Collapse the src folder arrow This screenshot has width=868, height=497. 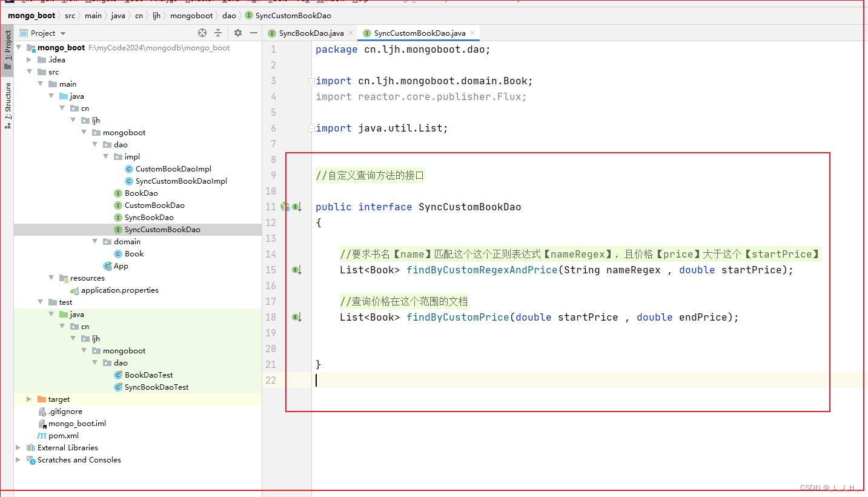tap(30, 72)
